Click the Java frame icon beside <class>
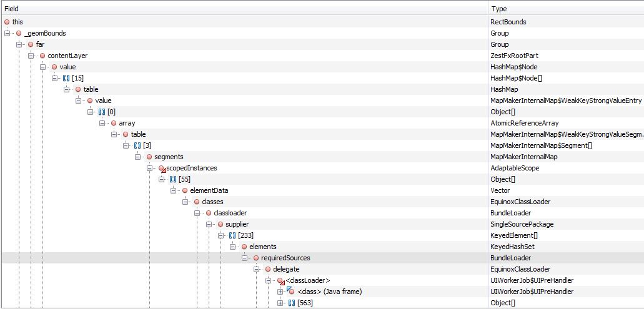644x309 pixels. click(290, 291)
